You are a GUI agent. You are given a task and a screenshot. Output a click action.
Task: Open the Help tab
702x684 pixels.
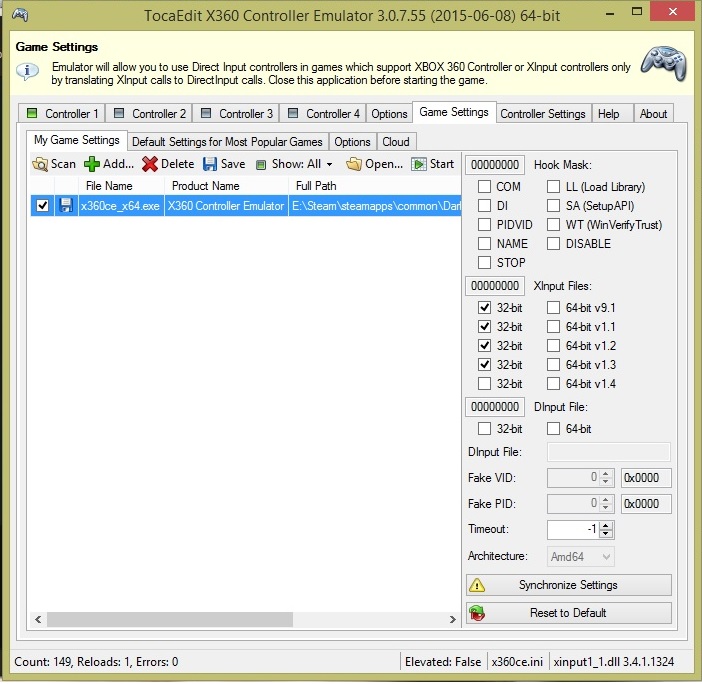coord(612,113)
